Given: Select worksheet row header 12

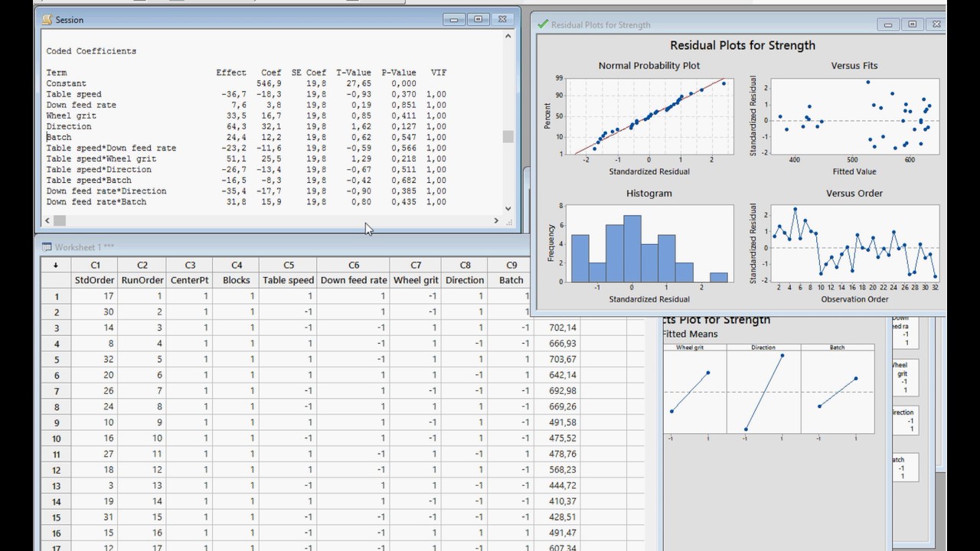Looking at the screenshot, I should coord(56,470).
